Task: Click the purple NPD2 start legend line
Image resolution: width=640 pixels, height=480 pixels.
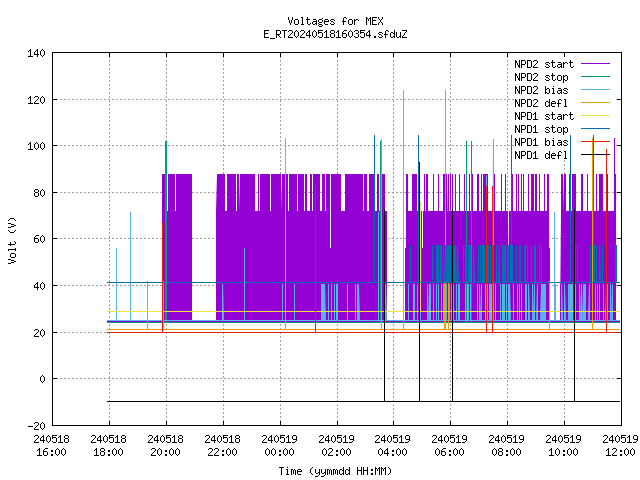Action: point(595,64)
